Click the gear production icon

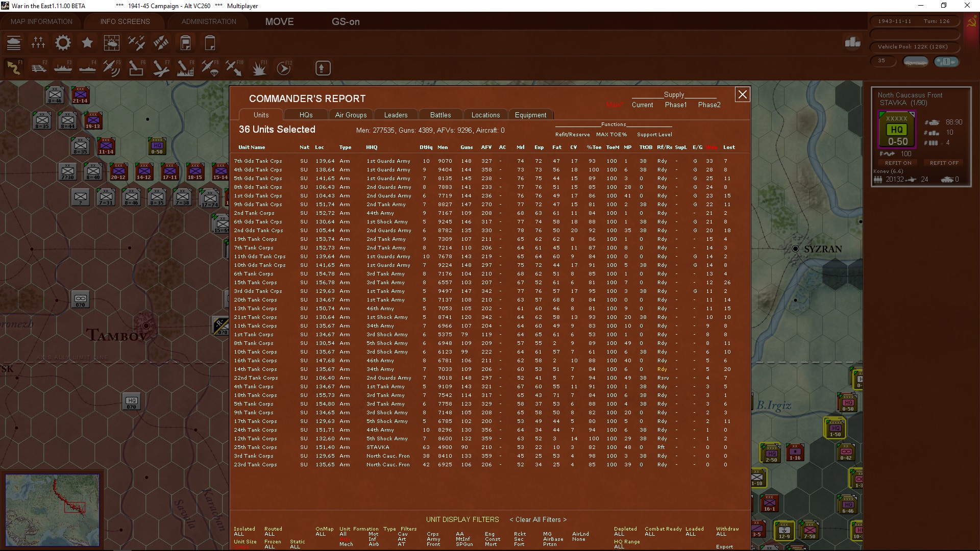tap(63, 43)
